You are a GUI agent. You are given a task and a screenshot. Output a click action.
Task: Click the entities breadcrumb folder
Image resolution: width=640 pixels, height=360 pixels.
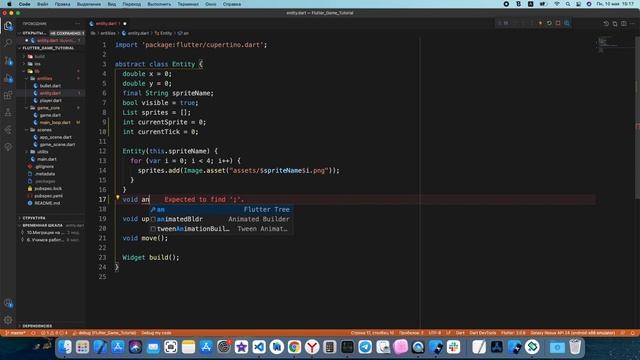coord(108,33)
